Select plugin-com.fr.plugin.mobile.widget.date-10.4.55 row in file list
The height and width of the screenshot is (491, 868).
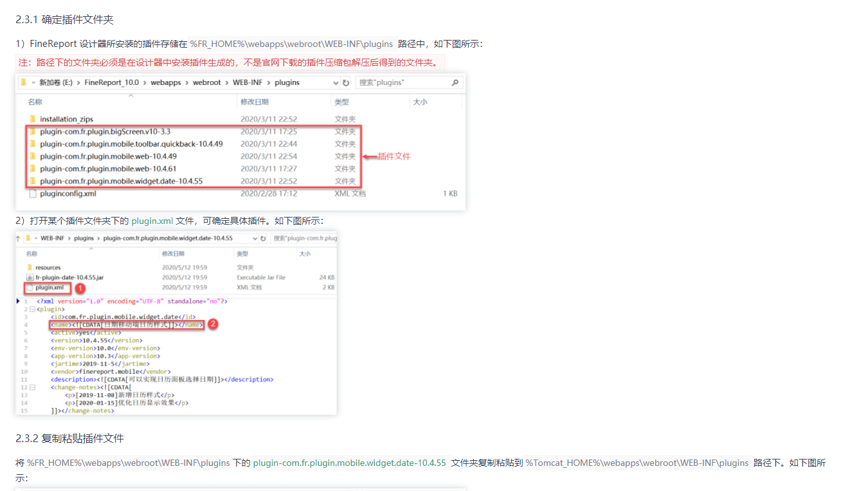tap(194, 181)
